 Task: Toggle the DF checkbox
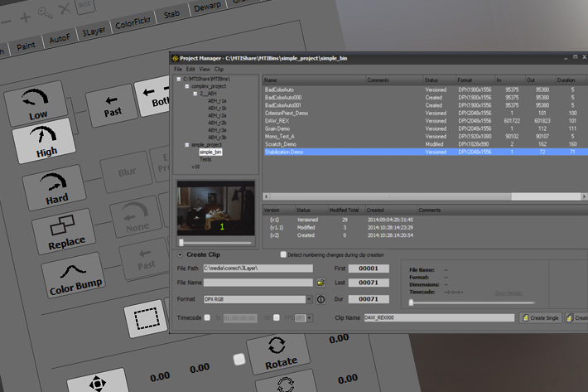coord(277,317)
